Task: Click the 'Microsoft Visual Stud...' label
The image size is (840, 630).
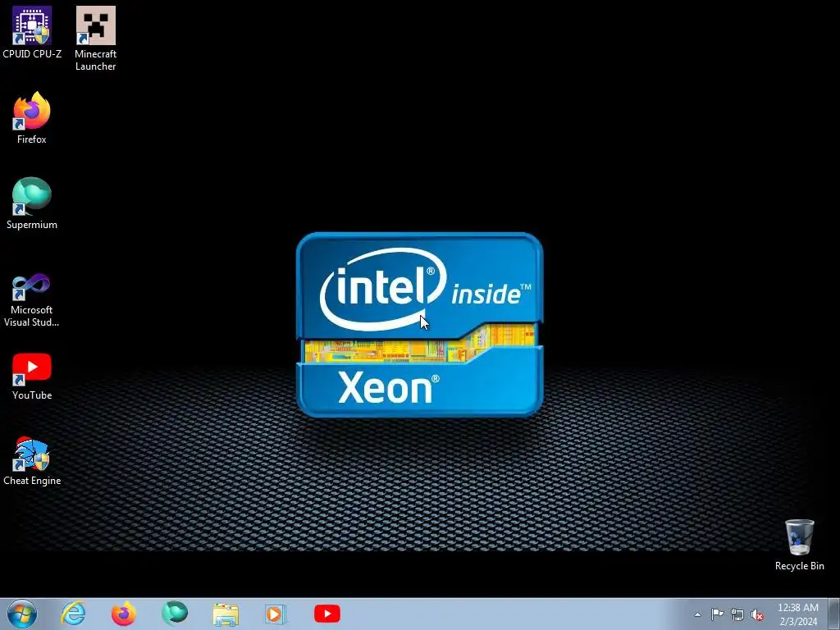Action: pos(32,316)
